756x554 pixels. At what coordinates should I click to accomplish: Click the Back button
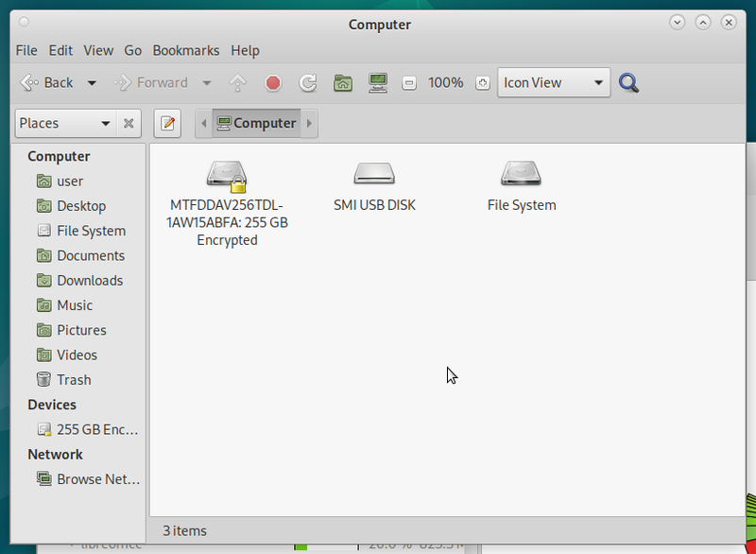(47, 82)
